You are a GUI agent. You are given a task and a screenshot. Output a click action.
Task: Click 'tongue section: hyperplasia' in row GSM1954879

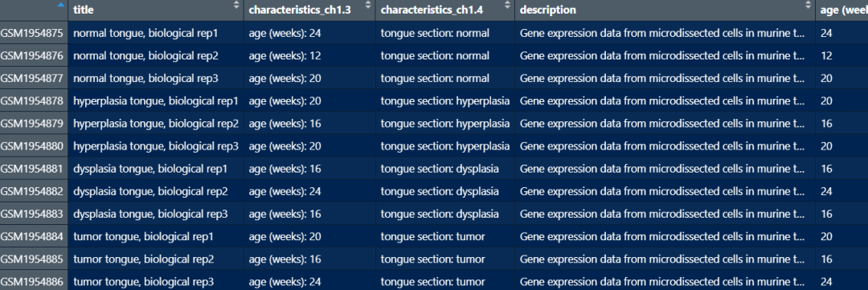pyautogui.click(x=445, y=124)
